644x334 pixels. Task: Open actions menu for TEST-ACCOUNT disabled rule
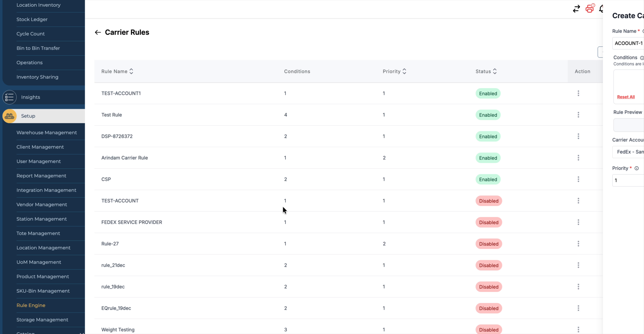tap(578, 201)
